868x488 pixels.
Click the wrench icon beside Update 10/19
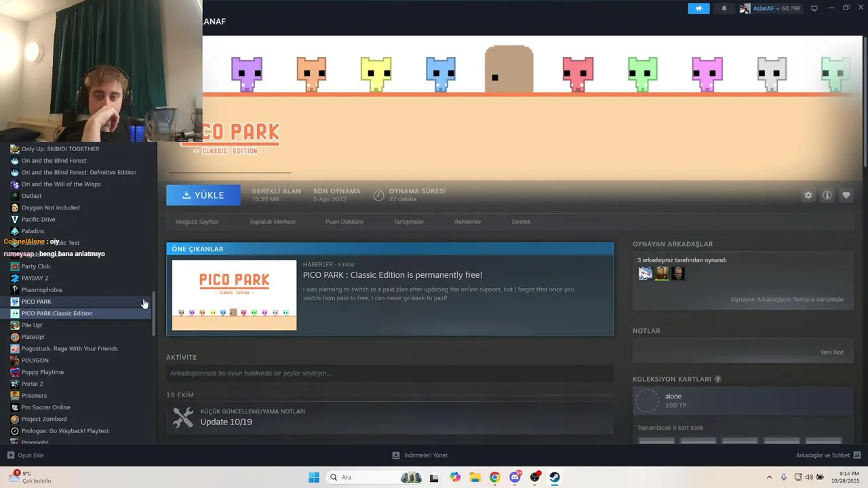pos(183,418)
